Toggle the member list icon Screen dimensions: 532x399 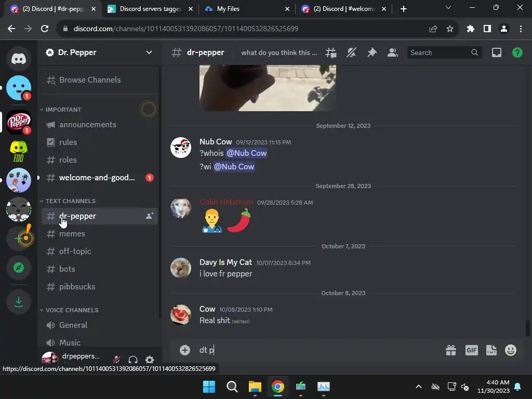[x=393, y=52]
